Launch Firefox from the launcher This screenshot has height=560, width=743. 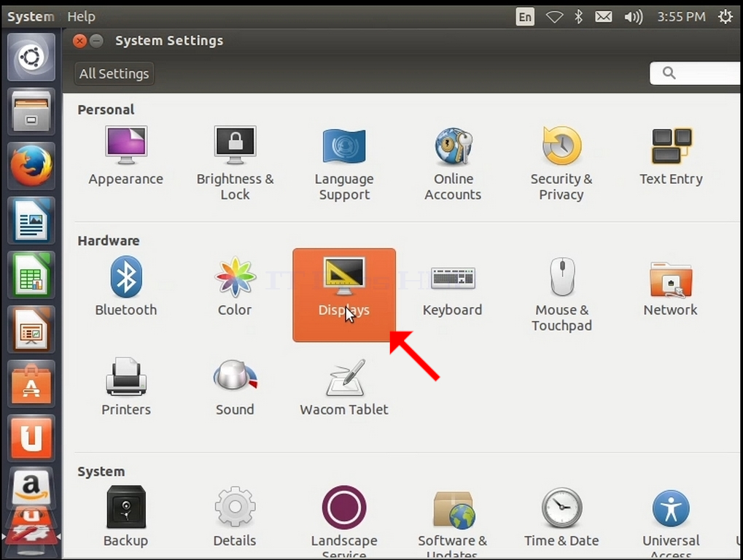[31, 166]
